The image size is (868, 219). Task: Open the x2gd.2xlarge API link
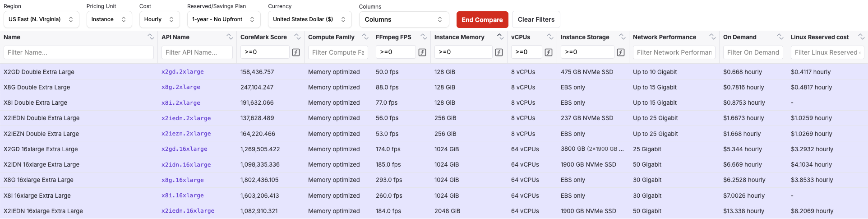[x=182, y=72]
